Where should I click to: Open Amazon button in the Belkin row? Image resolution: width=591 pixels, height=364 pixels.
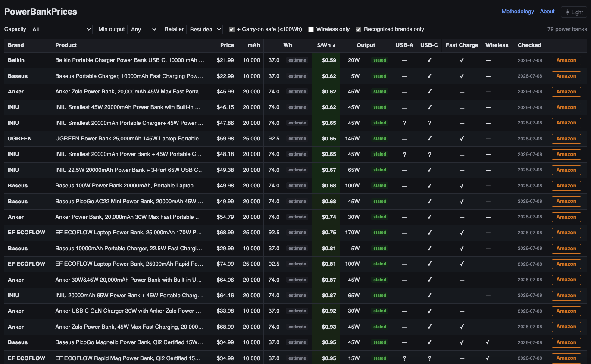pyautogui.click(x=566, y=60)
